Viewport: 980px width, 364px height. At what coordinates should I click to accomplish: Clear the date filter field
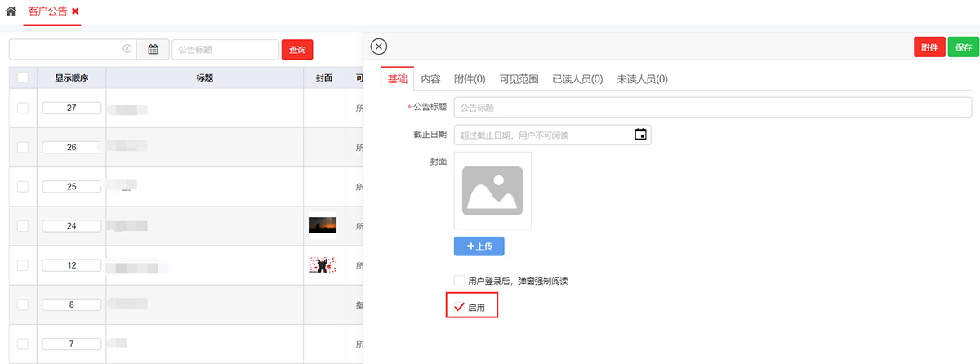tap(127, 49)
